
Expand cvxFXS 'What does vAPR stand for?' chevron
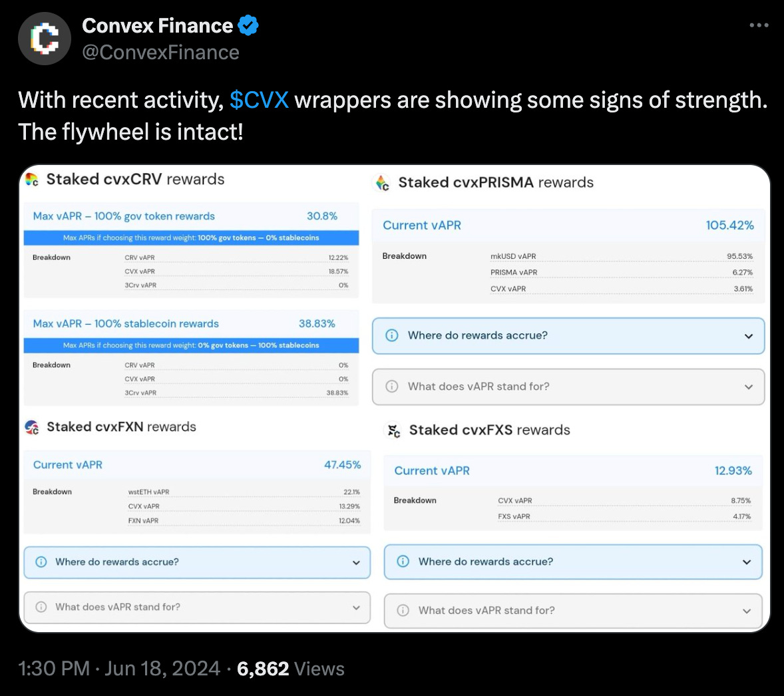point(747,611)
